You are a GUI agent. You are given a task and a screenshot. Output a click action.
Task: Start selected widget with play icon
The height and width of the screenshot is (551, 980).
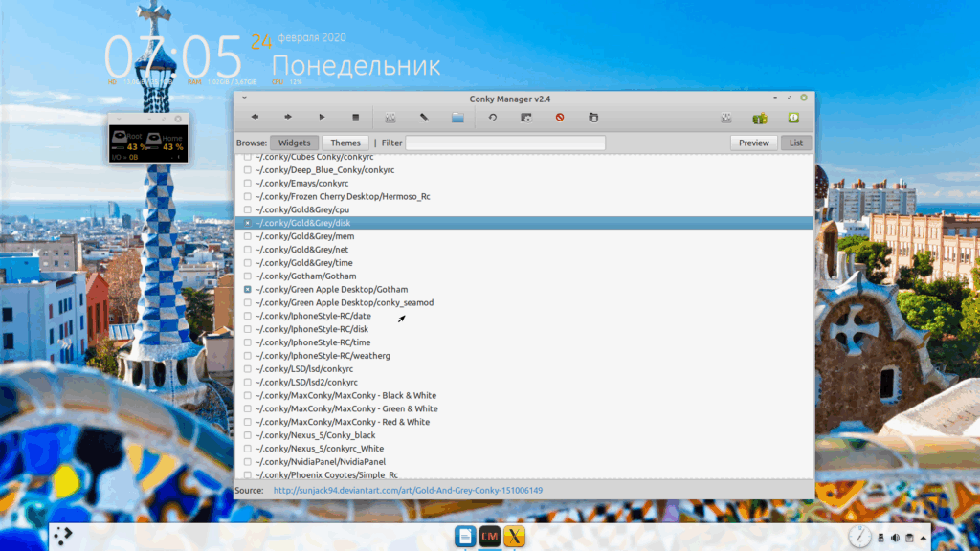[322, 117]
